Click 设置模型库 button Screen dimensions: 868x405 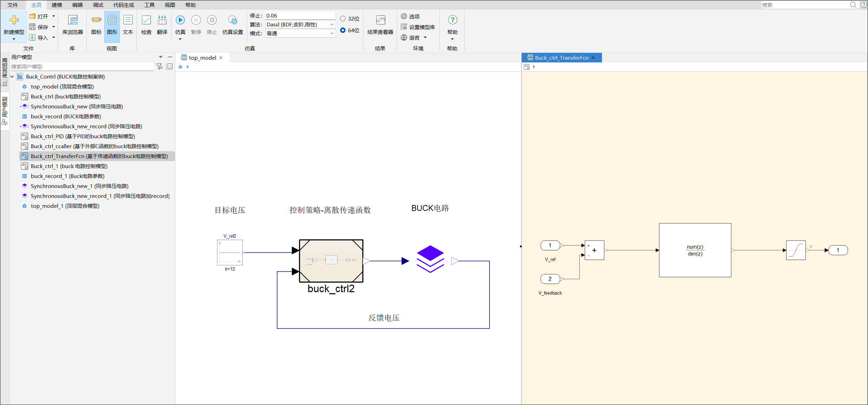(418, 27)
